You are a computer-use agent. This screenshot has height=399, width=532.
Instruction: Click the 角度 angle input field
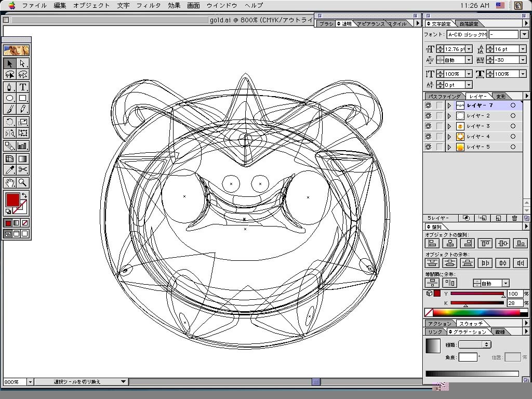point(468,357)
